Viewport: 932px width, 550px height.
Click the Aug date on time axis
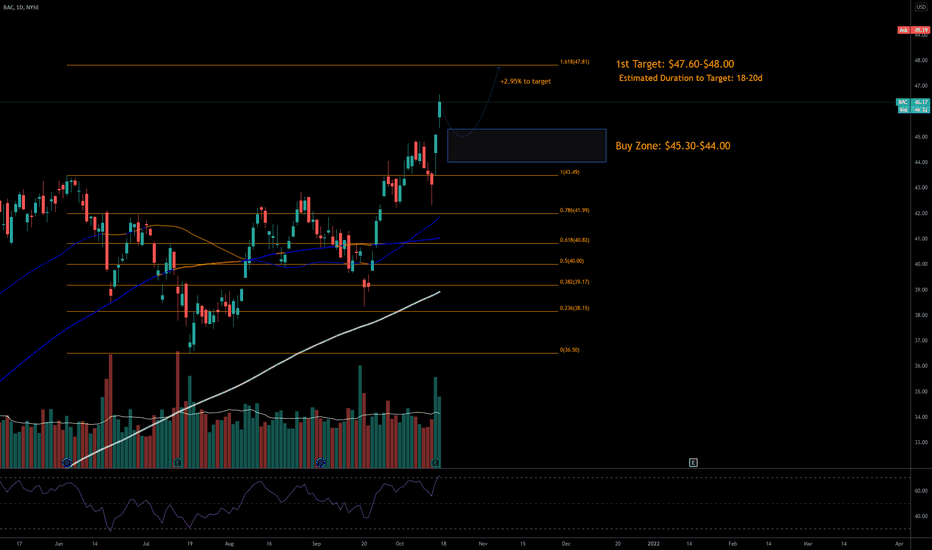pos(229,543)
